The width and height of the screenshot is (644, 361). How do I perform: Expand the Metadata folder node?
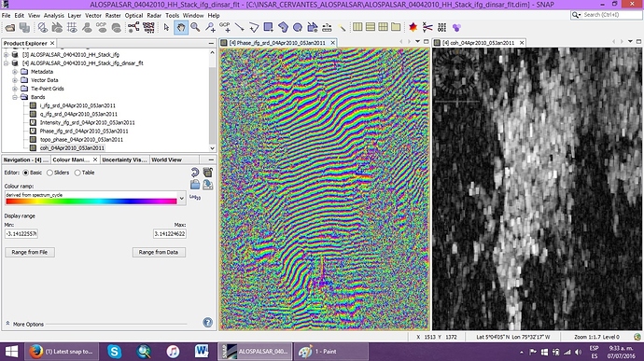[15, 72]
